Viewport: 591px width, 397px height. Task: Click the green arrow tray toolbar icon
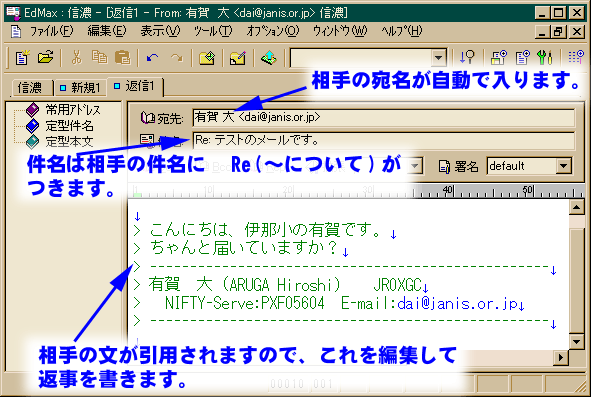tap(269, 58)
